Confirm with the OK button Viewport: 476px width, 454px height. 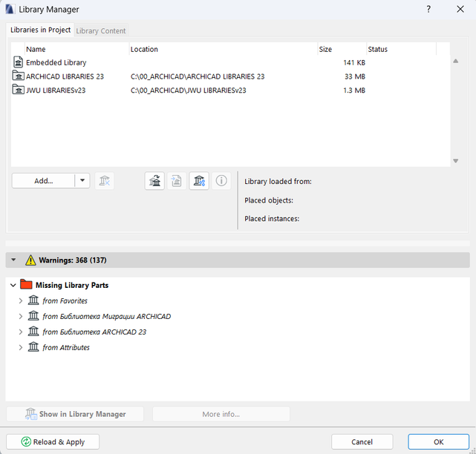[438, 441]
